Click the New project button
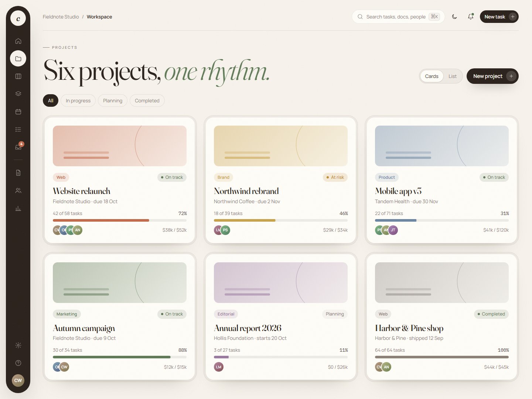Viewport: 532px width, 399px height. [x=492, y=76]
